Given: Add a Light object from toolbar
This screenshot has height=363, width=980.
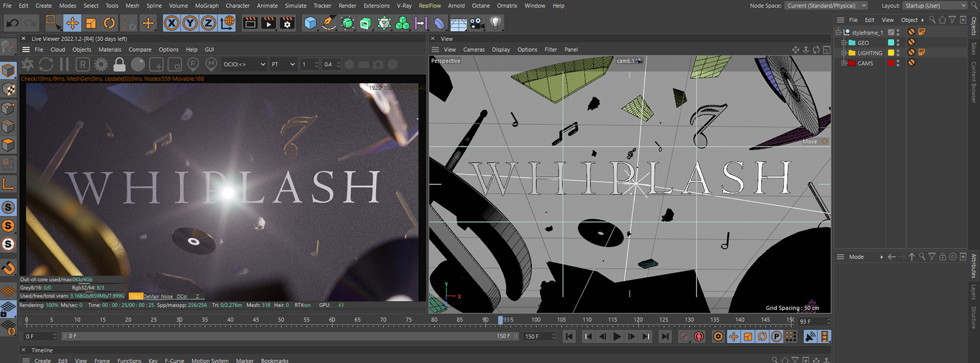Looking at the screenshot, I should click(x=495, y=23).
